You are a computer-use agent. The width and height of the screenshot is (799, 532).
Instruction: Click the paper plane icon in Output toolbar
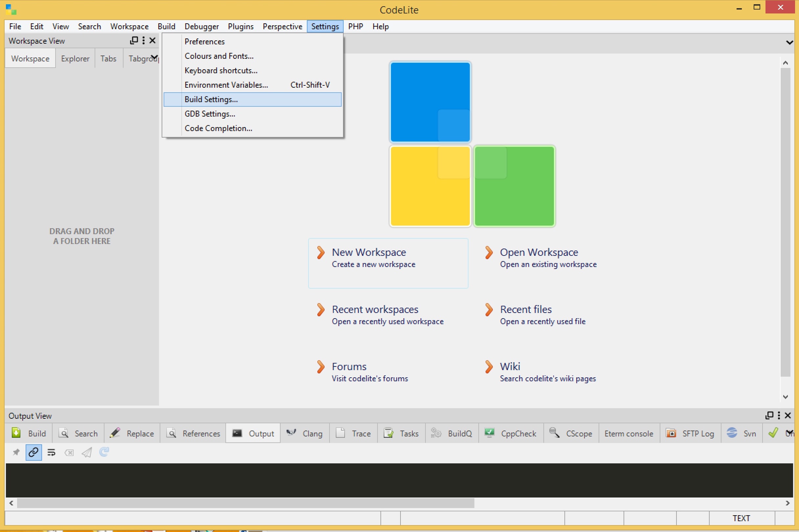click(86, 452)
